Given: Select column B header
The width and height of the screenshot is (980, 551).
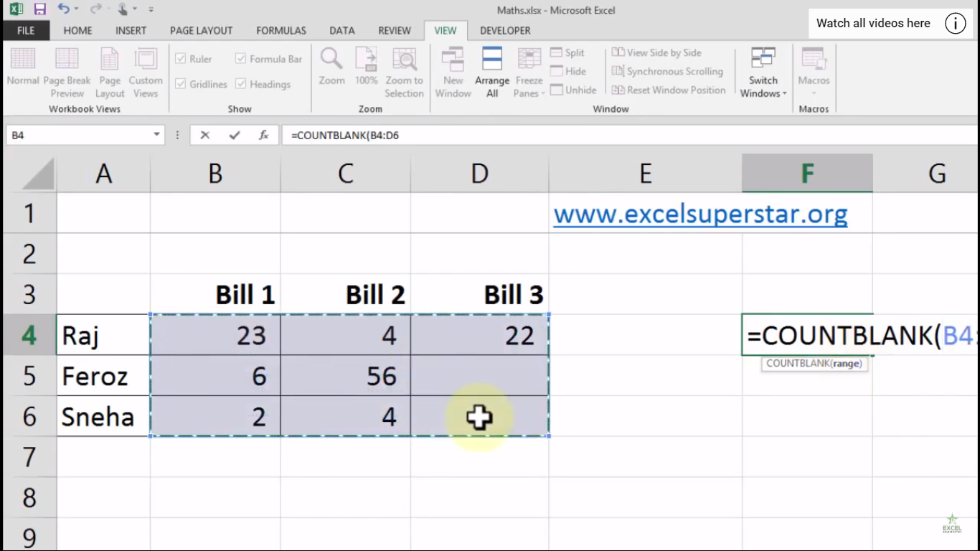Looking at the screenshot, I should pyautogui.click(x=215, y=173).
